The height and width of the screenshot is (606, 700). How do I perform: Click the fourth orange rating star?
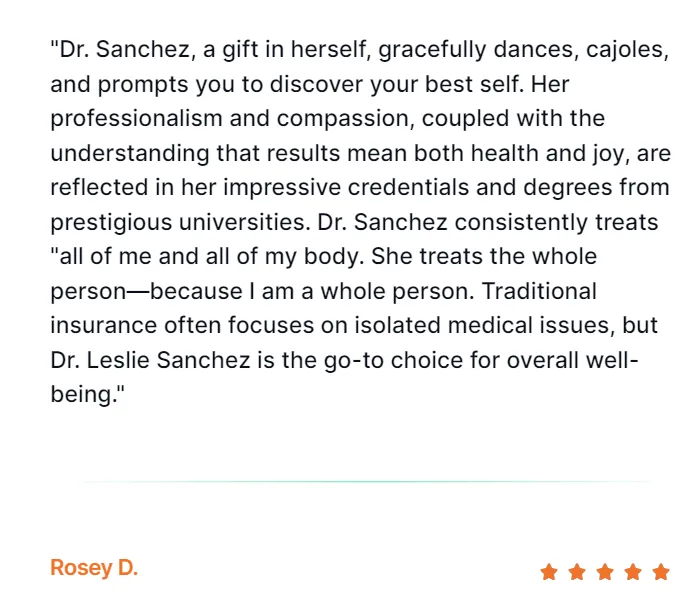(x=632, y=572)
